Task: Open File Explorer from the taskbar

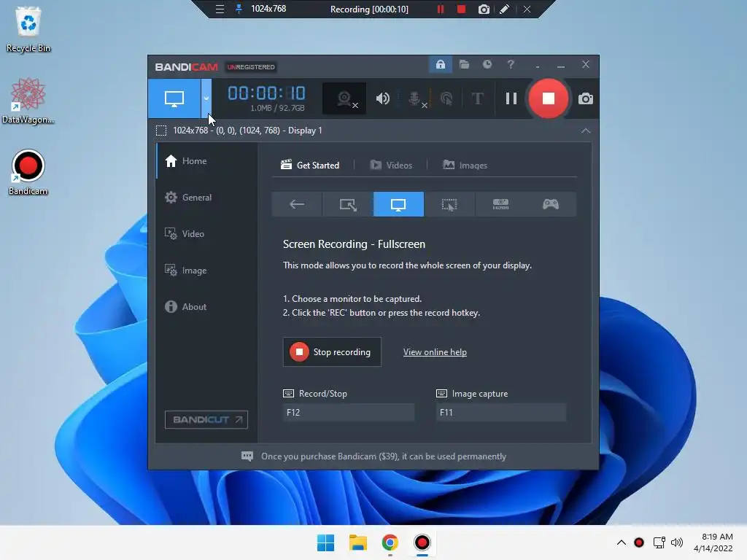Action: pos(357,542)
